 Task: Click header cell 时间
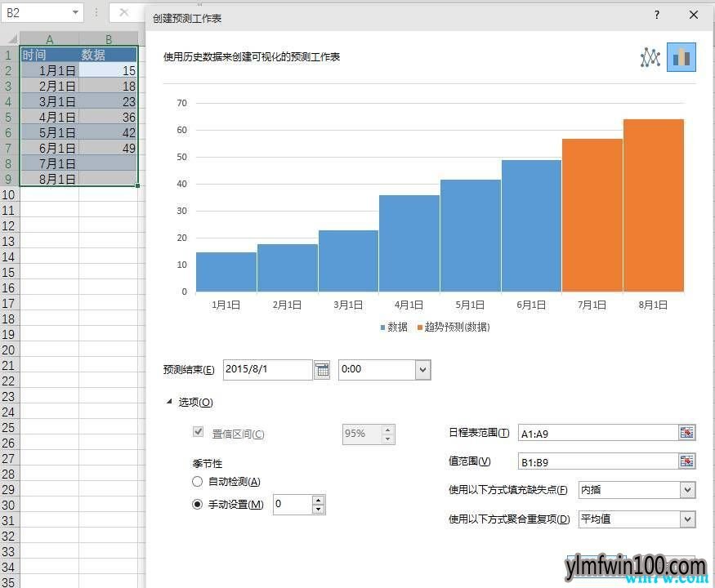click(x=49, y=55)
